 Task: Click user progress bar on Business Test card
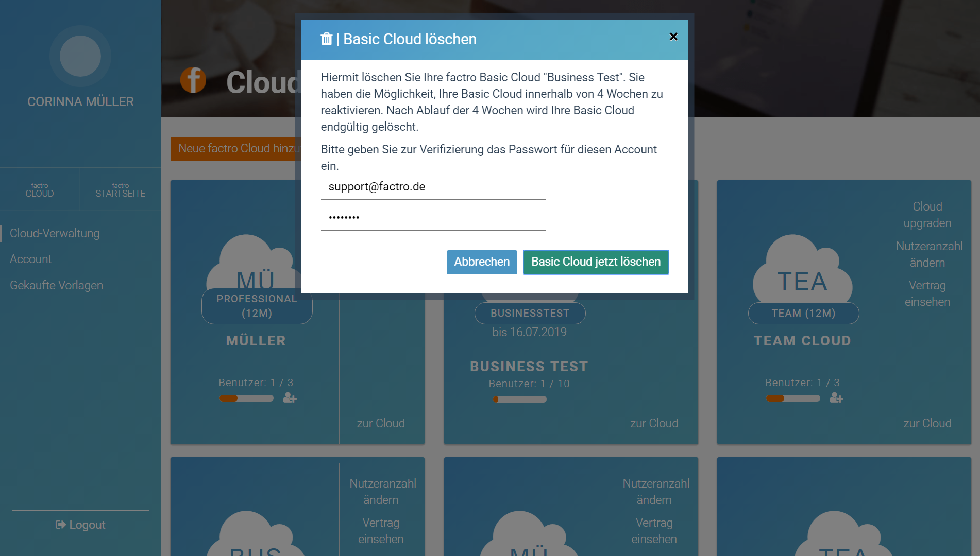pos(519,399)
